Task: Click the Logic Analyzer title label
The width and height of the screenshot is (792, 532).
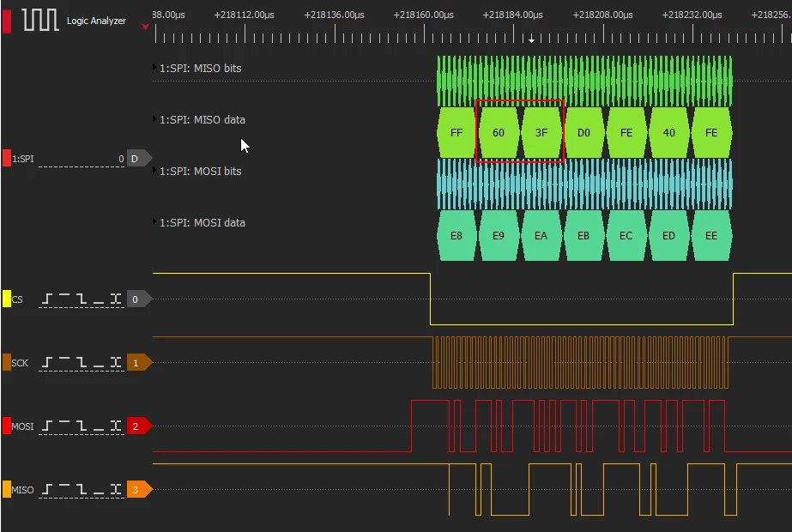Action: click(96, 21)
